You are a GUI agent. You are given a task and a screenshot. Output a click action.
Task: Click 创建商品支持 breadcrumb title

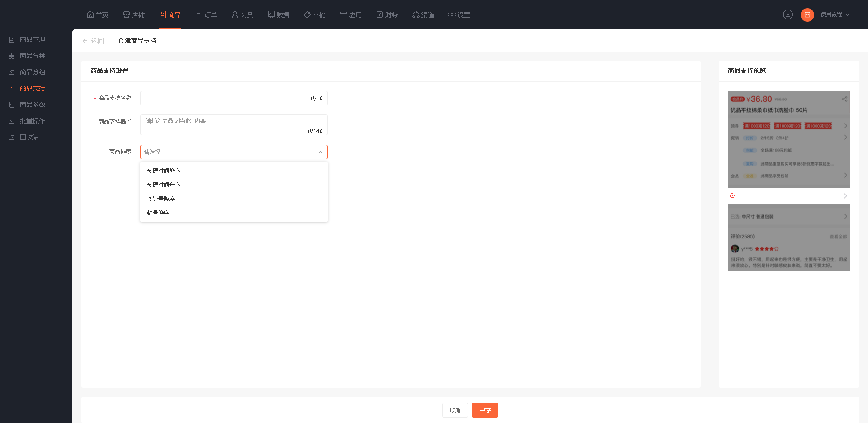[x=137, y=41]
